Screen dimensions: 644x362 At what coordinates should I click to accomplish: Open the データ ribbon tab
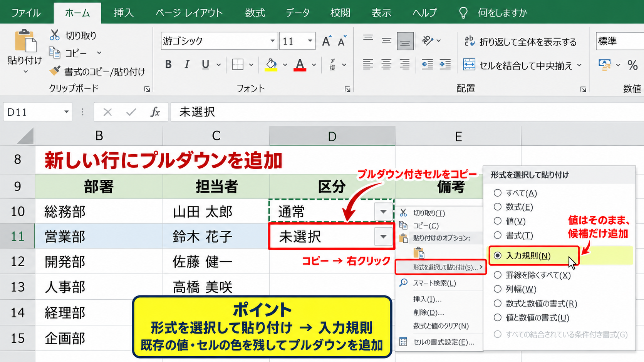(x=298, y=13)
